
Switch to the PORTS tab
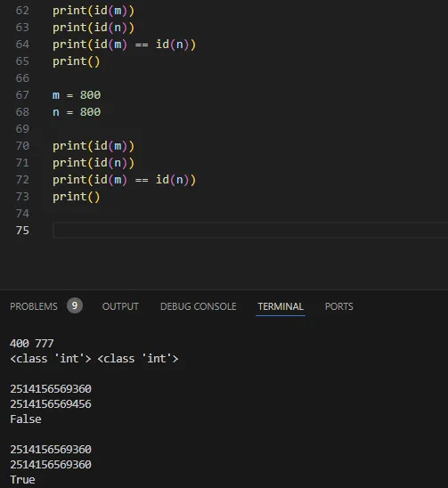(339, 306)
